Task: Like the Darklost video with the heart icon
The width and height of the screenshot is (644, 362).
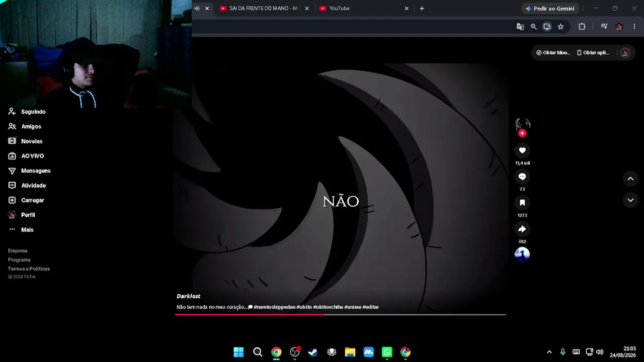Action: (x=522, y=150)
